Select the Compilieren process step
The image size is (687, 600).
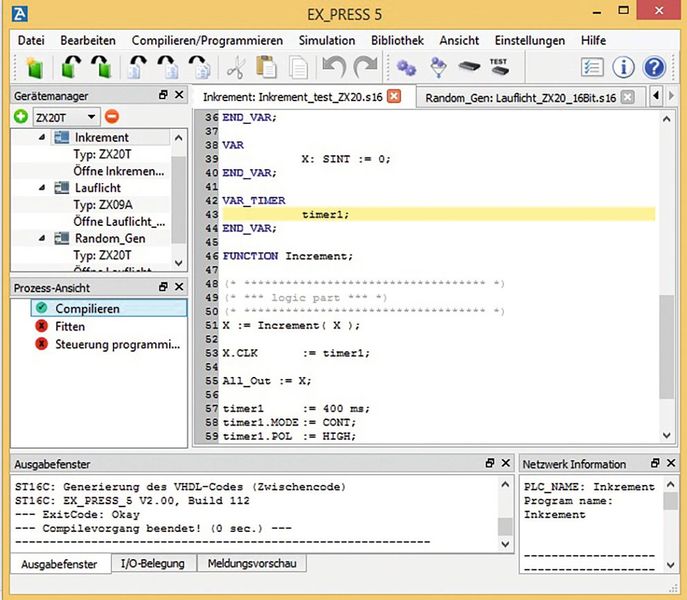pyautogui.click(x=109, y=308)
